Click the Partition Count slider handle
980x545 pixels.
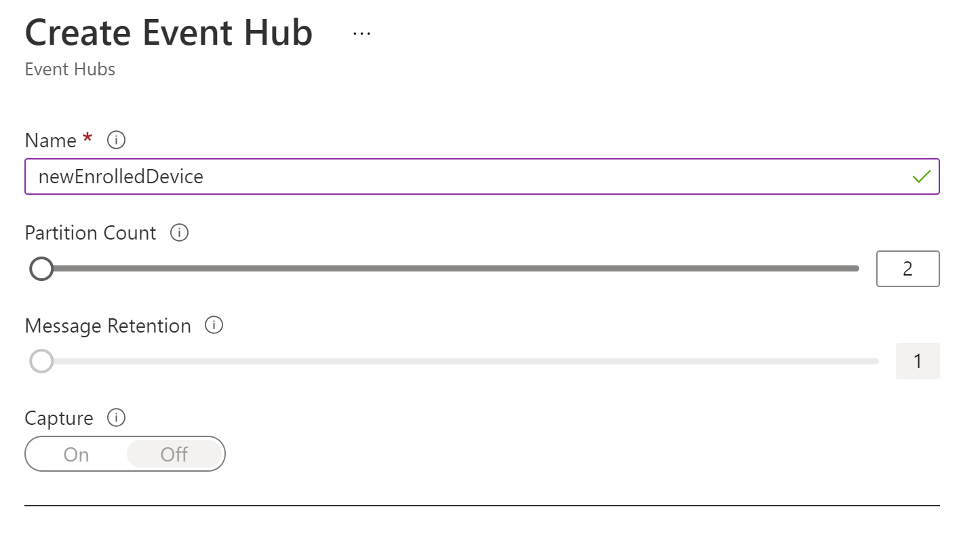coord(41,269)
